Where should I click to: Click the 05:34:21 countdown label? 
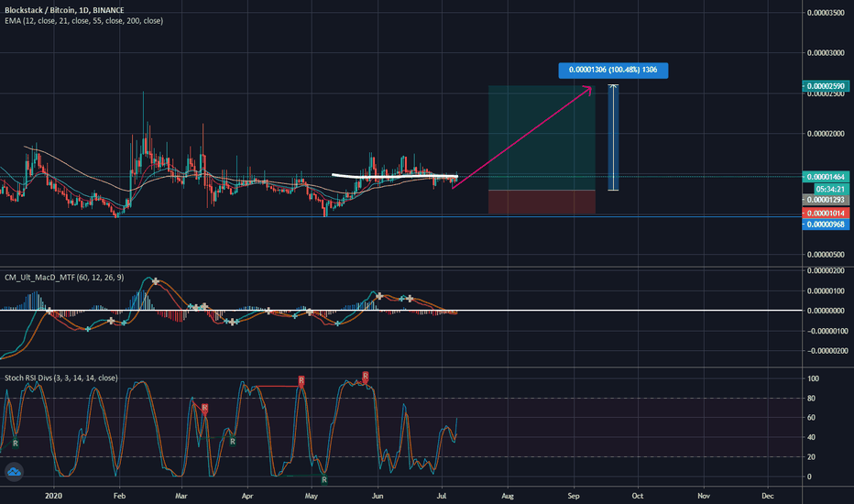pyautogui.click(x=830, y=189)
